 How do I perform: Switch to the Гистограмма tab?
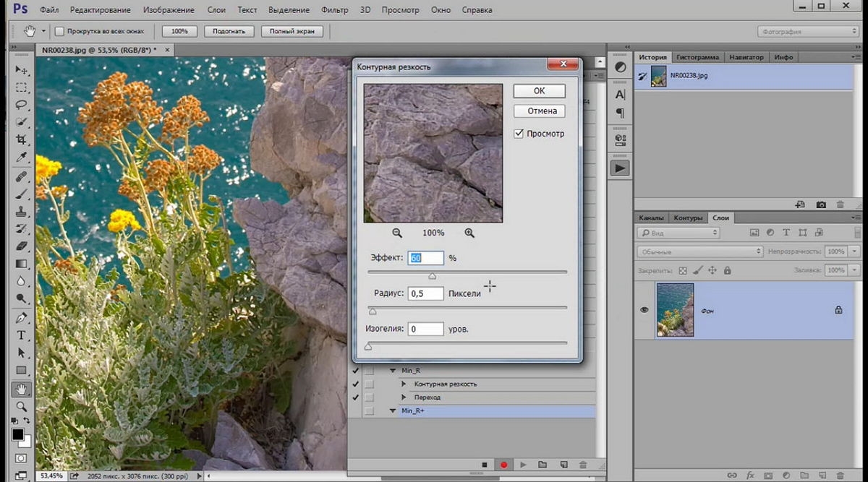(698, 57)
